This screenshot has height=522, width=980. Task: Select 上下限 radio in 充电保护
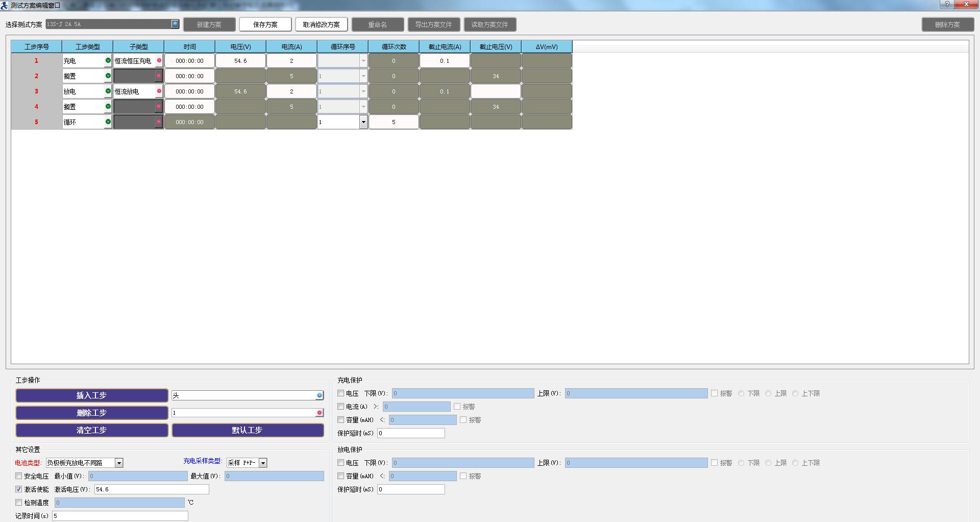(x=795, y=393)
